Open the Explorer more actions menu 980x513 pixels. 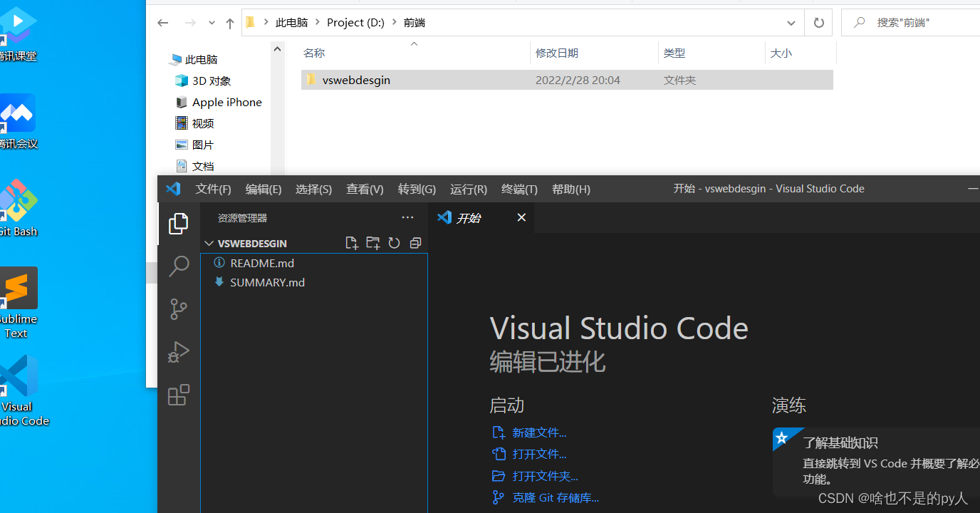point(407,217)
